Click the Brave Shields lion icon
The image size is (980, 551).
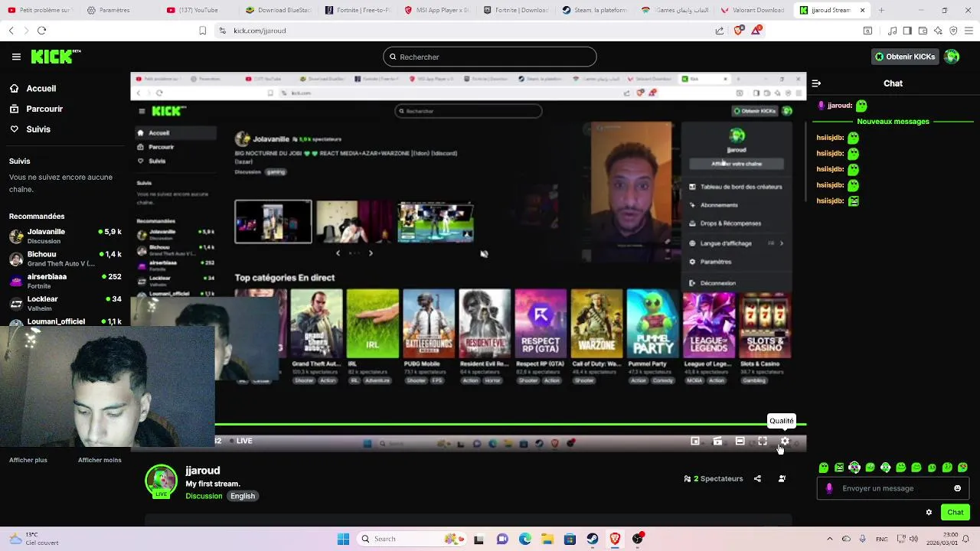coord(738,31)
